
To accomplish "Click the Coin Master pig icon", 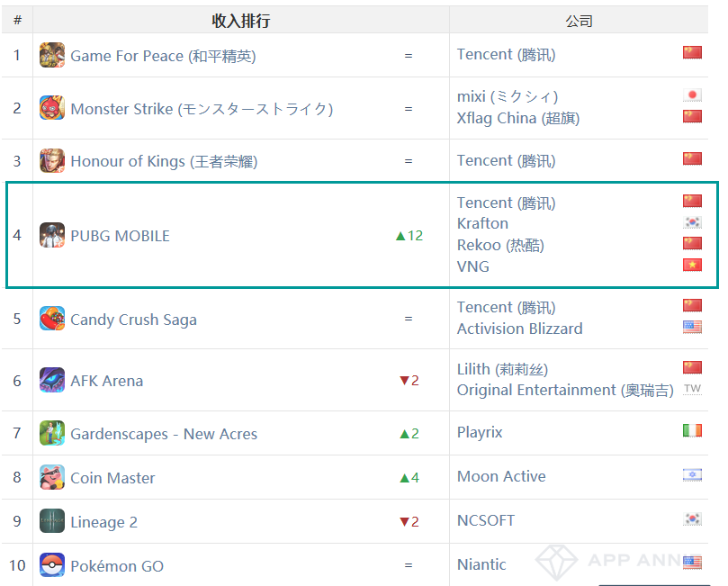I will pyautogui.click(x=52, y=477).
